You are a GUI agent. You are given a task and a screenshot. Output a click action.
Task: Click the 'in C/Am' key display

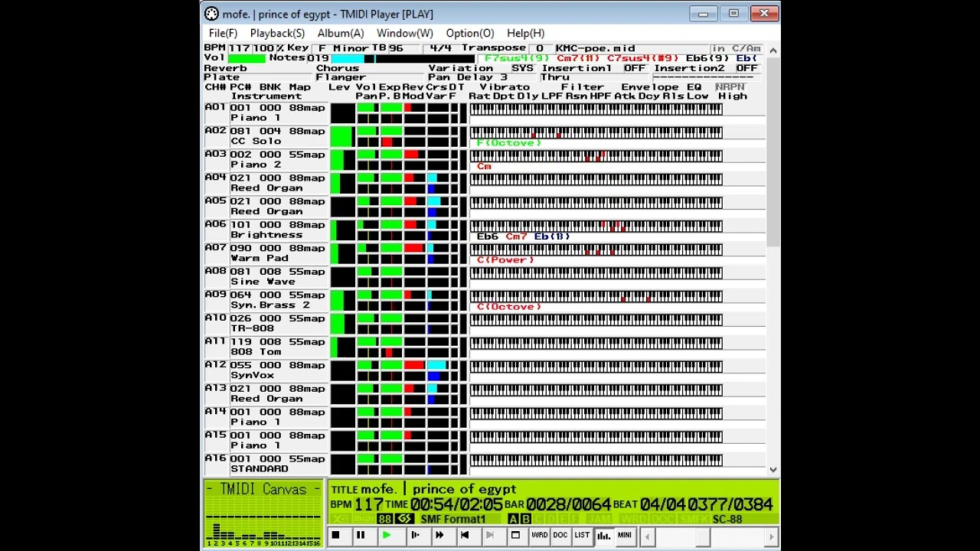736,48
